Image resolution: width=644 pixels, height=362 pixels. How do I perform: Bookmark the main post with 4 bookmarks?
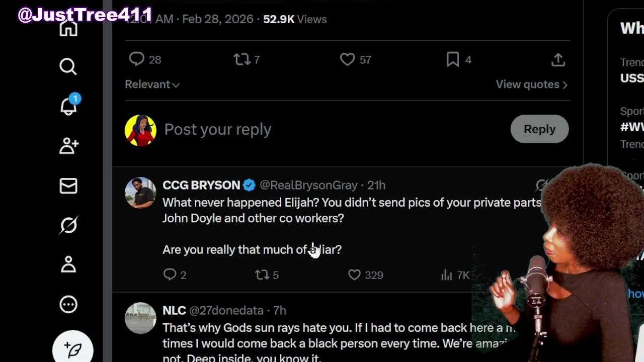coord(453,60)
